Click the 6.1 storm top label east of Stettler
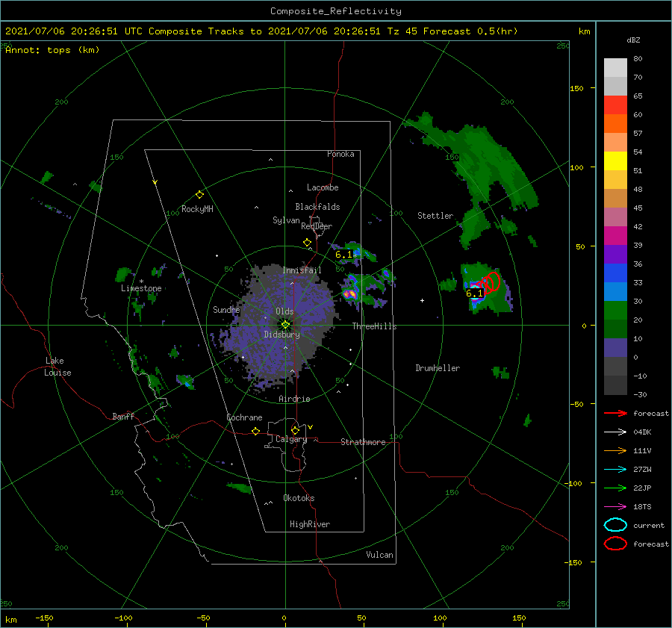 coord(474,293)
